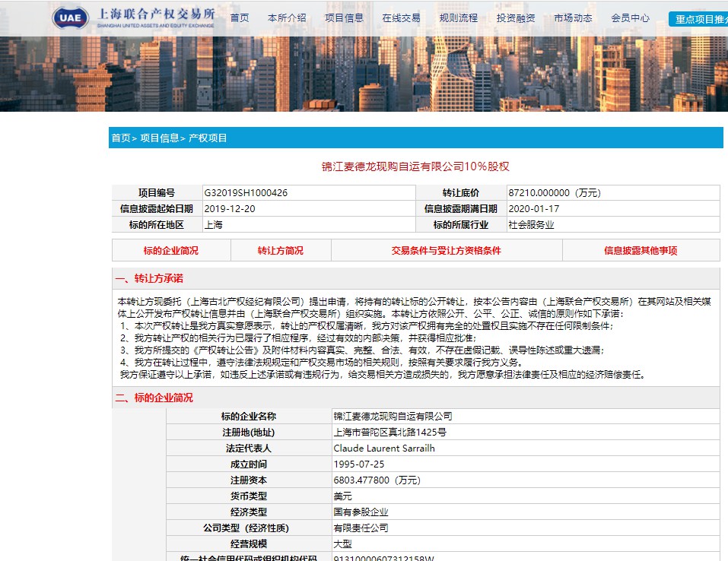Open the 项目信息 navigation menu

[x=344, y=17]
